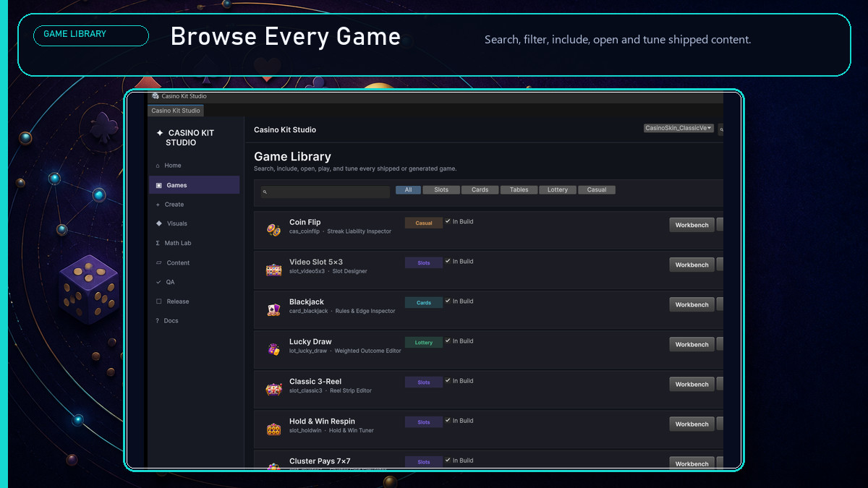Click the GAME LIBRARY badge in banner
Viewport: 868px width, 488px height.
coord(91,35)
